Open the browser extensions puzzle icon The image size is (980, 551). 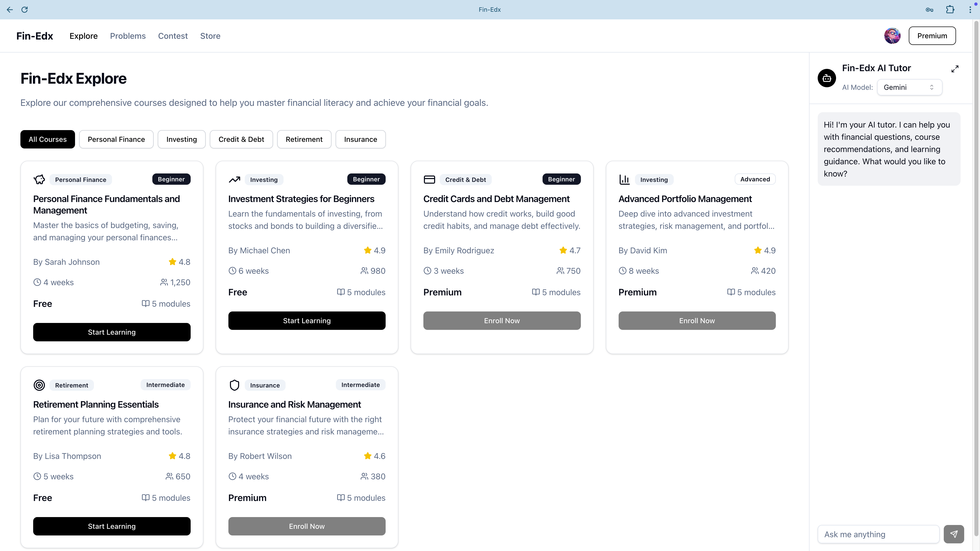950,9
